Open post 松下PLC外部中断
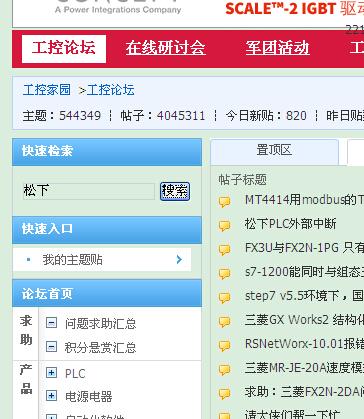This screenshot has height=419, width=364. pyautogui.click(x=290, y=224)
